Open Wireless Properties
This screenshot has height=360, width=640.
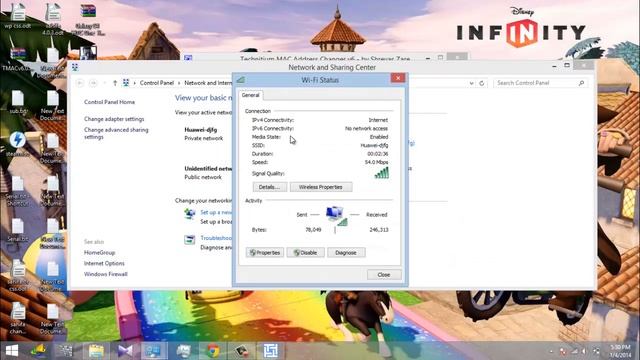click(x=321, y=187)
